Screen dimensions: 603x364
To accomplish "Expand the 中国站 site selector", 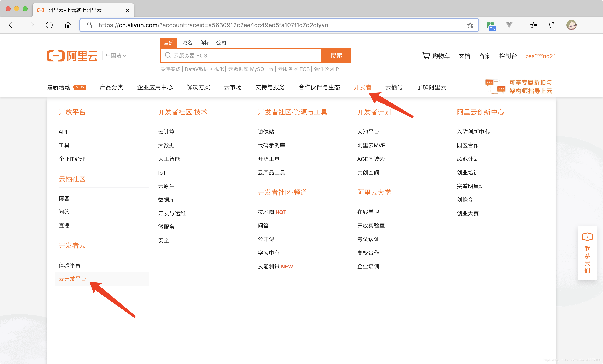I will point(116,56).
